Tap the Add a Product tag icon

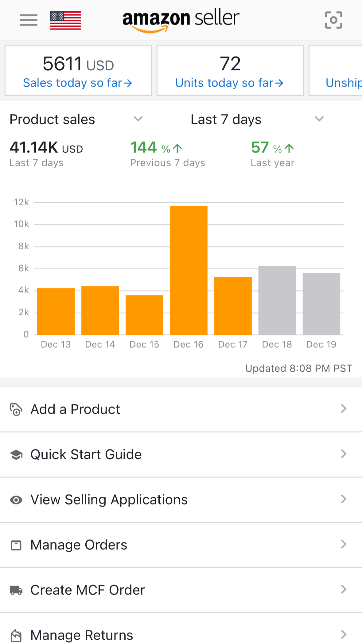pyautogui.click(x=16, y=409)
